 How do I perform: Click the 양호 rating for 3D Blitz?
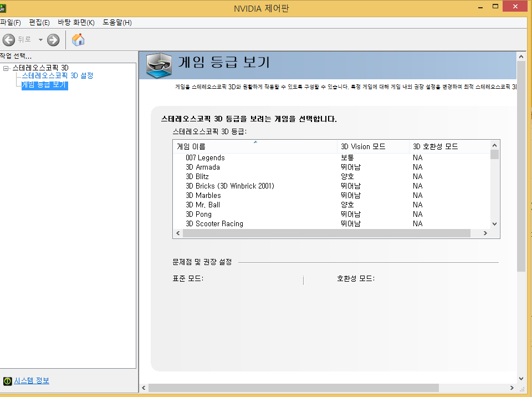point(347,176)
